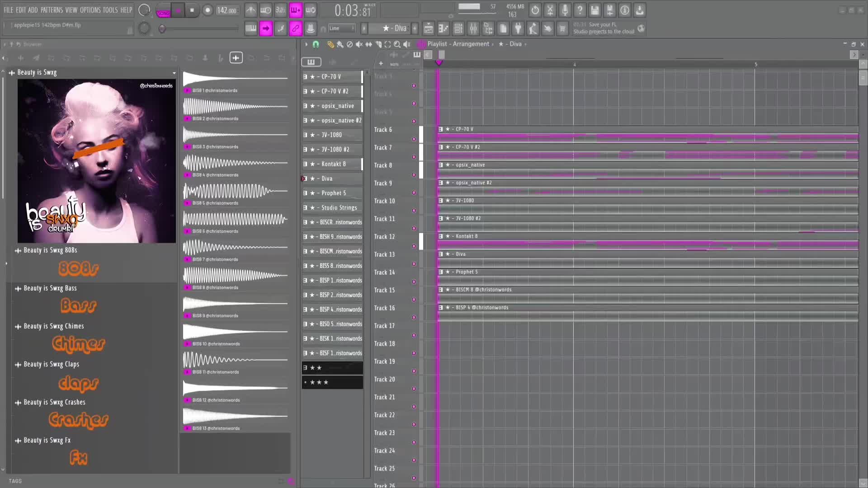Click the plus button beside the Diva pattern selector
This screenshot has width=868, height=488.
pyautogui.click(x=415, y=28)
